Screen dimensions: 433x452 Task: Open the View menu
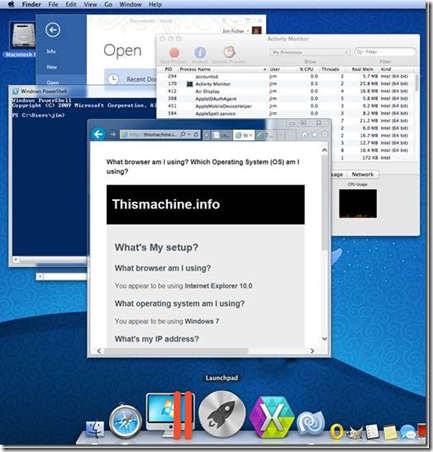point(90,4)
